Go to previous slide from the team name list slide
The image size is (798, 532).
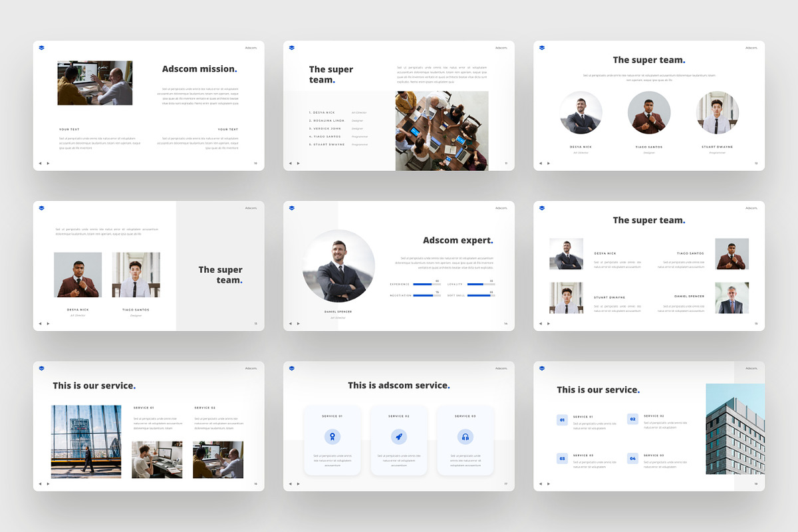pos(290,163)
